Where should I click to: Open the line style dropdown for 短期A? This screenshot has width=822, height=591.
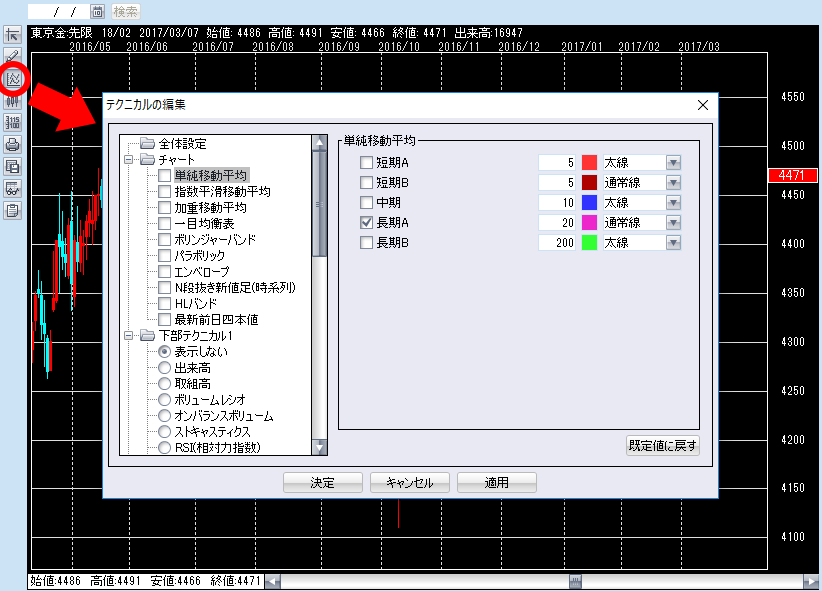point(673,163)
